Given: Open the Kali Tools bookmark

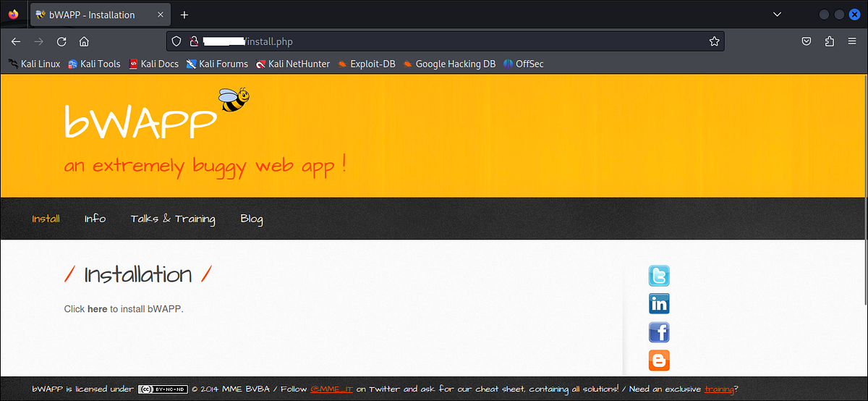Looking at the screenshot, I should pyautogui.click(x=94, y=64).
